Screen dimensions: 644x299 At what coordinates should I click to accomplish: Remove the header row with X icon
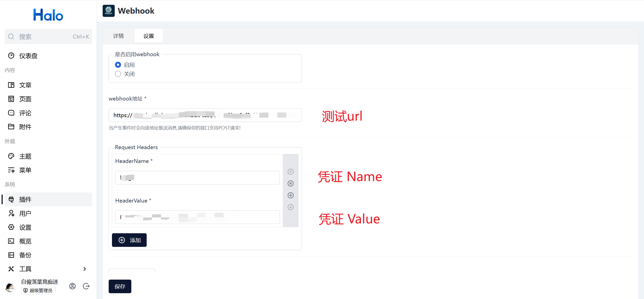[291, 183]
